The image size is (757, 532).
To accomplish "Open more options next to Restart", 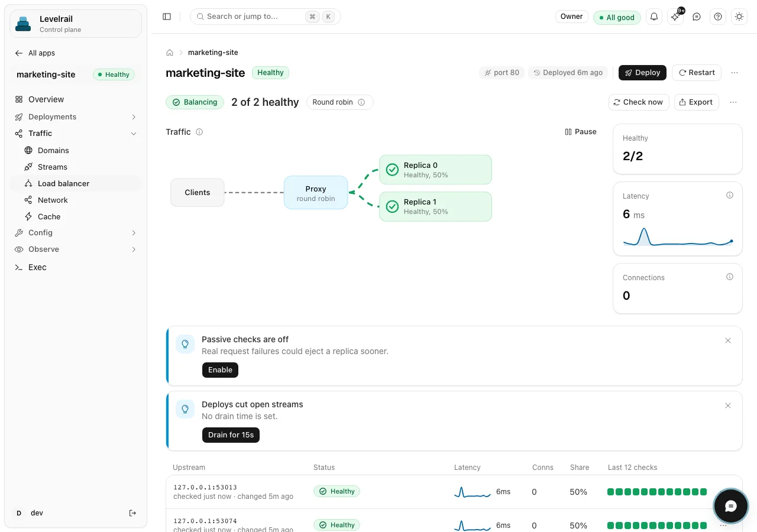I will pyautogui.click(x=735, y=73).
